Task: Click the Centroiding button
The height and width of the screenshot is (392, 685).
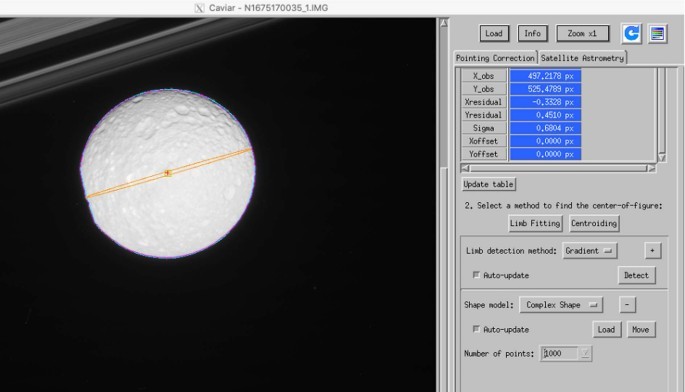Action: (x=594, y=223)
